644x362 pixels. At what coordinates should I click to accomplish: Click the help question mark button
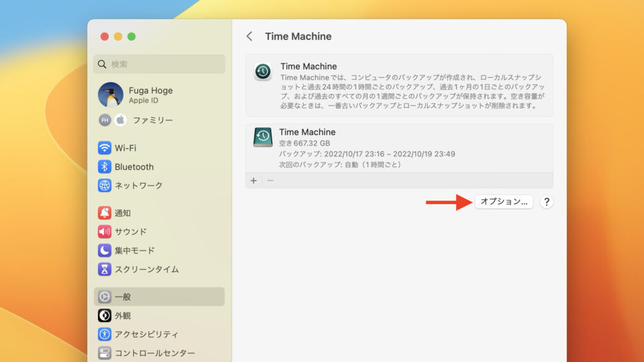tap(546, 202)
